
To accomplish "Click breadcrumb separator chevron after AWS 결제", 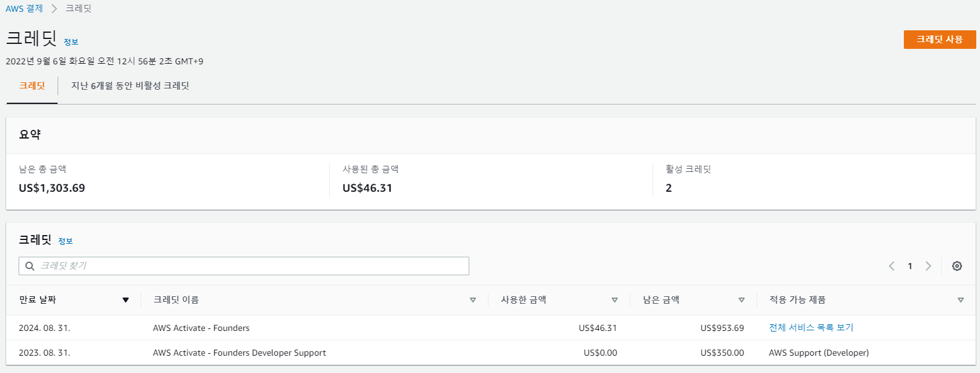I will tap(54, 9).
